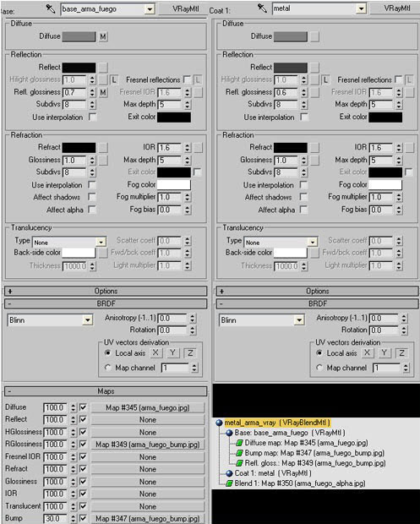Screen dimensions: 420x524
Task: Uncheck the Diffuse map enable checkbox
Action: pyautogui.click(x=83, y=407)
